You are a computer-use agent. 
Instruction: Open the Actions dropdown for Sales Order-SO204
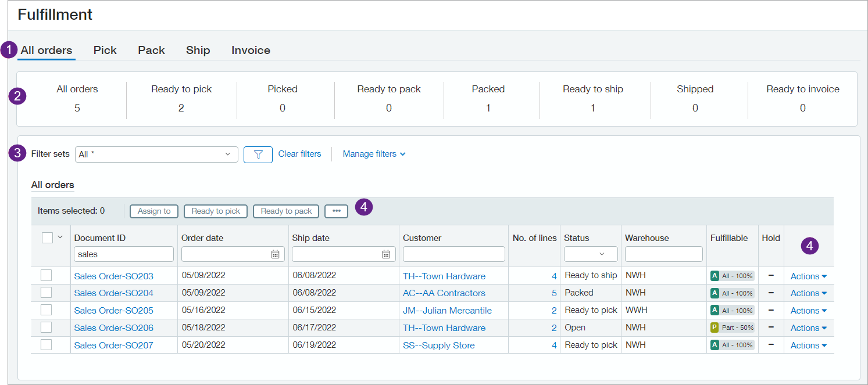(808, 293)
